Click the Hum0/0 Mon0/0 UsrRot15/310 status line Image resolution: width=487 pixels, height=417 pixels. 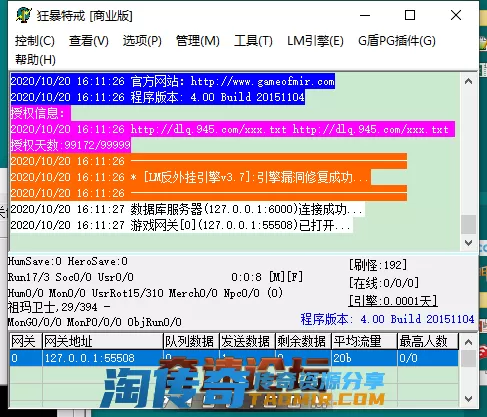pyautogui.click(x=145, y=293)
